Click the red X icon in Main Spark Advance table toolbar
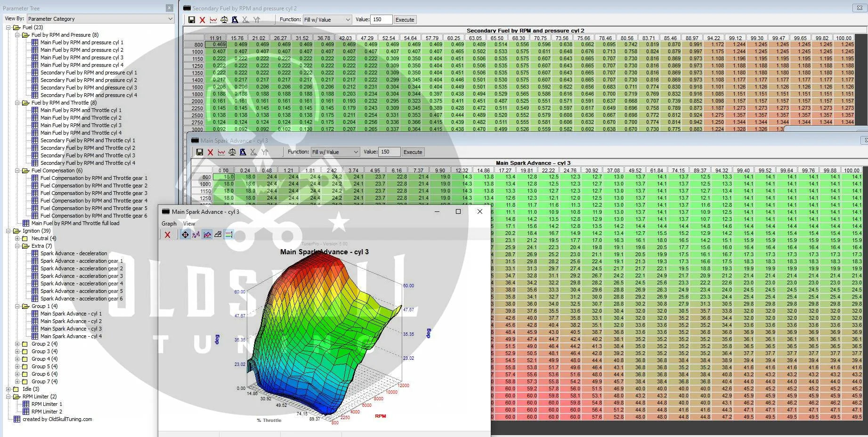This screenshot has width=868, height=437. click(210, 152)
